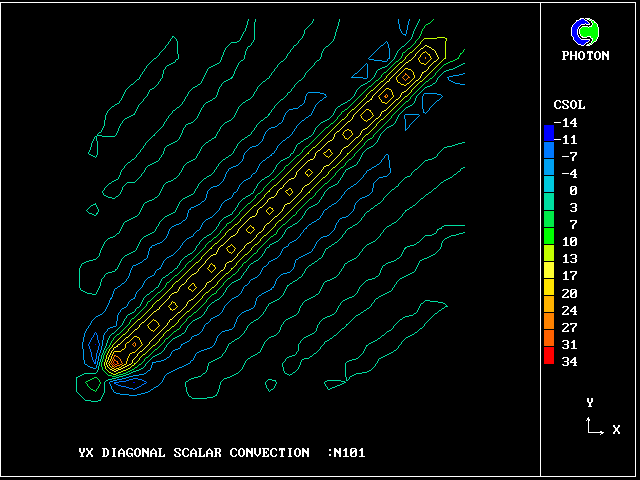Click the PHOTON globe logo icon
Image resolution: width=640 pixels, height=480 pixels.
coord(585,32)
